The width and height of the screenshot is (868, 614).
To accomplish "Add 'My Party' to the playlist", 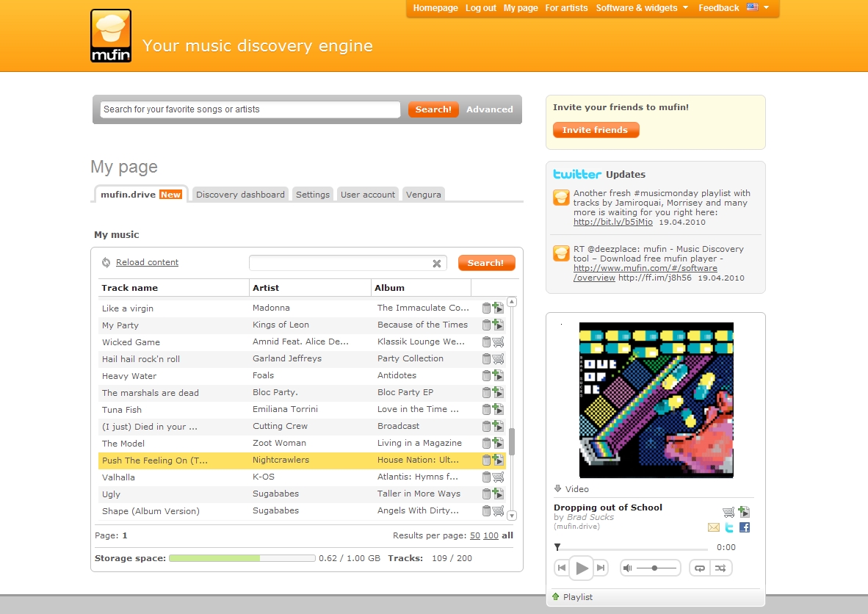I will click(498, 325).
